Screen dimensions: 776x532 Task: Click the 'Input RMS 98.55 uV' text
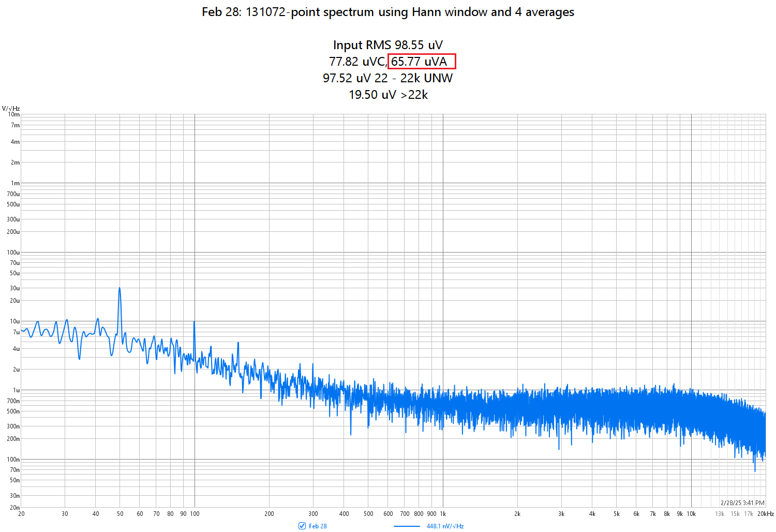[x=388, y=45]
